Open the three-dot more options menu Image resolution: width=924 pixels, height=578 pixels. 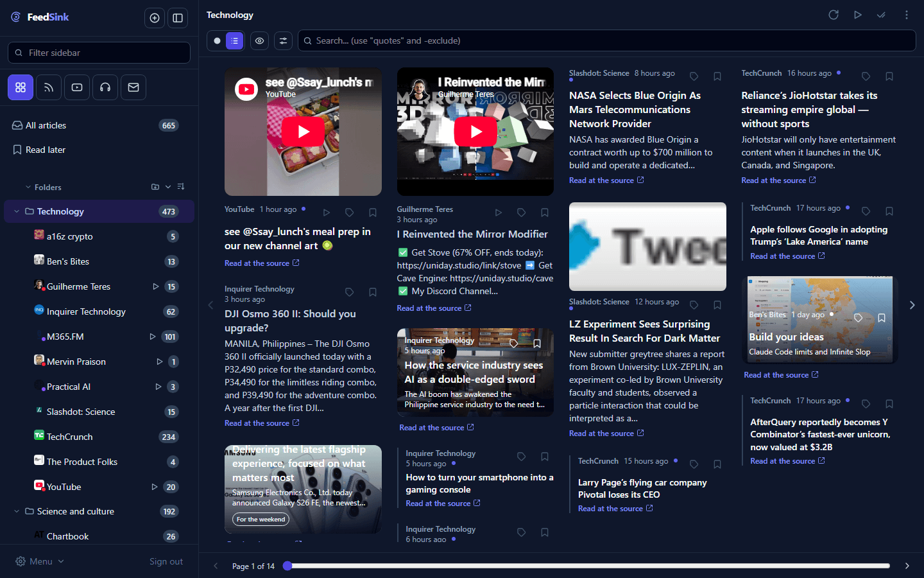[906, 15]
